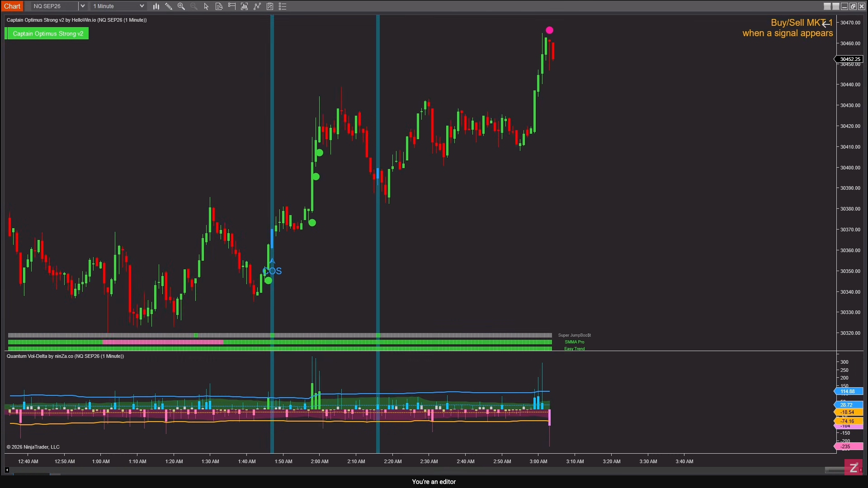
Task: Click the Captain Optimus Strong v2 indicator title
Action: (x=76, y=20)
